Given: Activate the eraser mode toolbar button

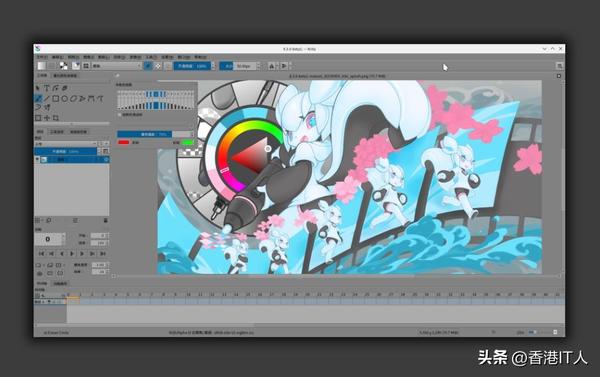Looking at the screenshot, I should (x=148, y=66).
